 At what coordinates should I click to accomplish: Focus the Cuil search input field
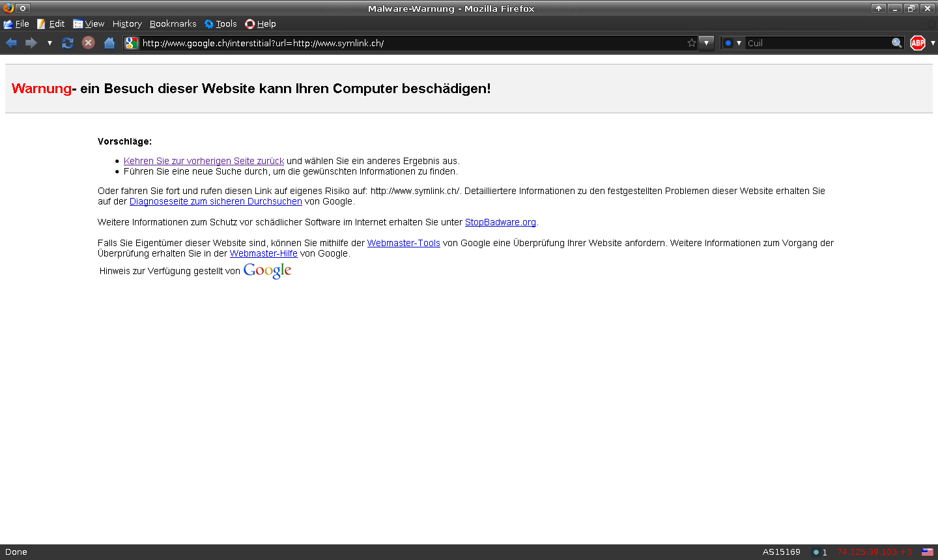pyautogui.click(x=818, y=43)
